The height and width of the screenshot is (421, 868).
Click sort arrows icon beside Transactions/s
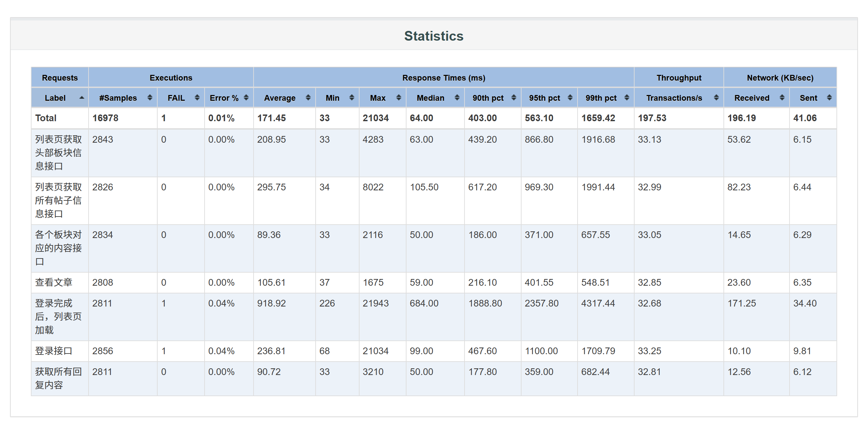point(716,98)
